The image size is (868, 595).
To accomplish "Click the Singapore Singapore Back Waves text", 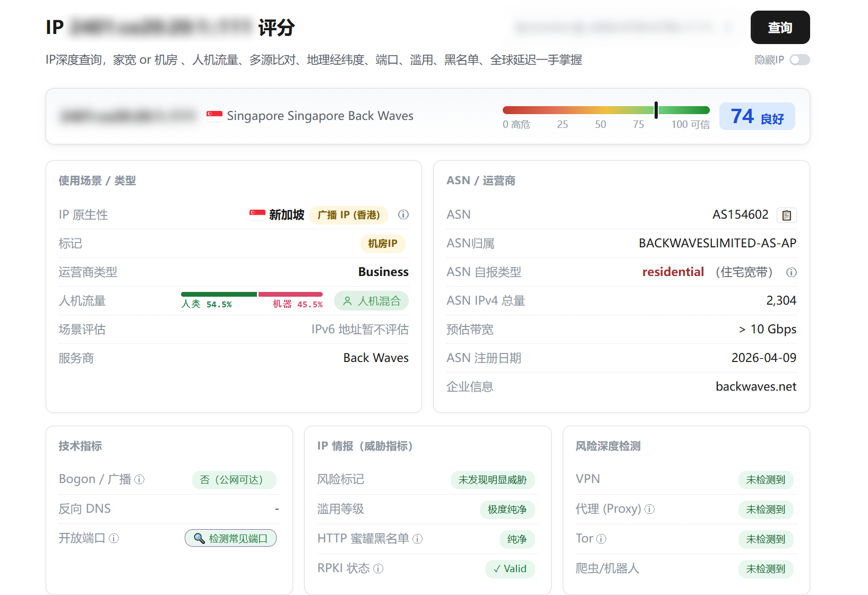I will 320,116.
